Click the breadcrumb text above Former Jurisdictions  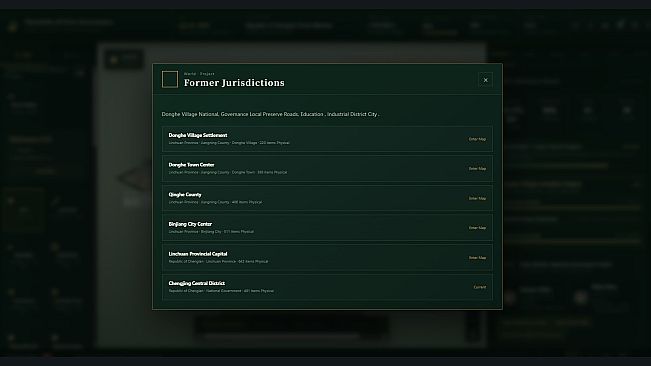(199, 73)
